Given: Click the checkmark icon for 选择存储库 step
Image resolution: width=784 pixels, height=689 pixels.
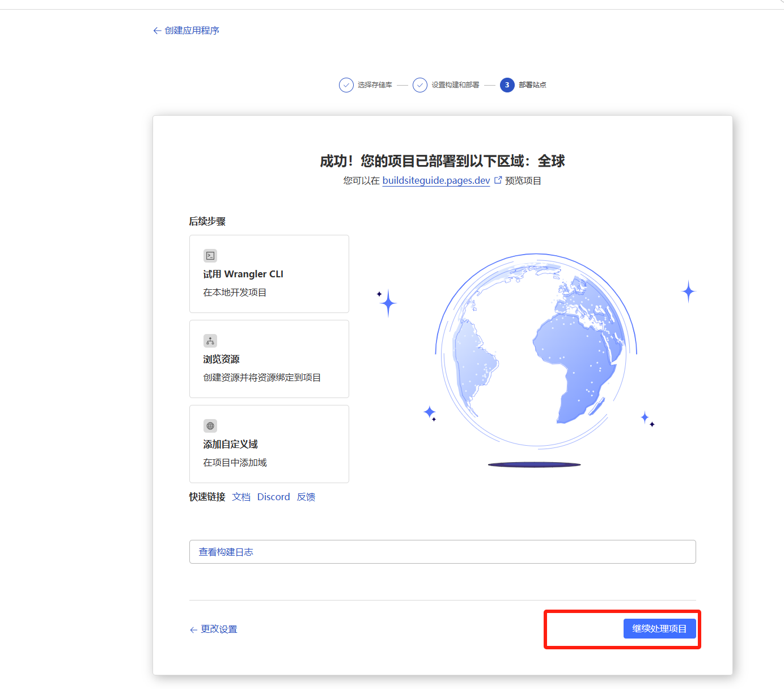Looking at the screenshot, I should [x=346, y=84].
